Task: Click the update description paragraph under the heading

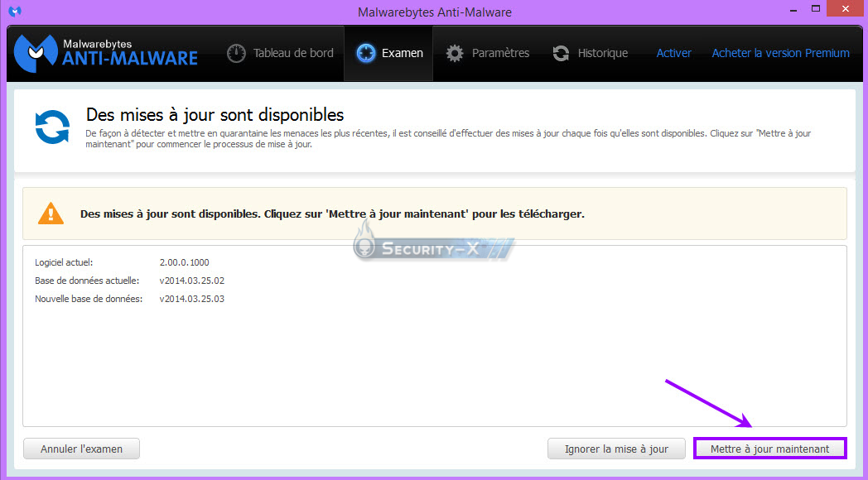Action: pos(448,139)
